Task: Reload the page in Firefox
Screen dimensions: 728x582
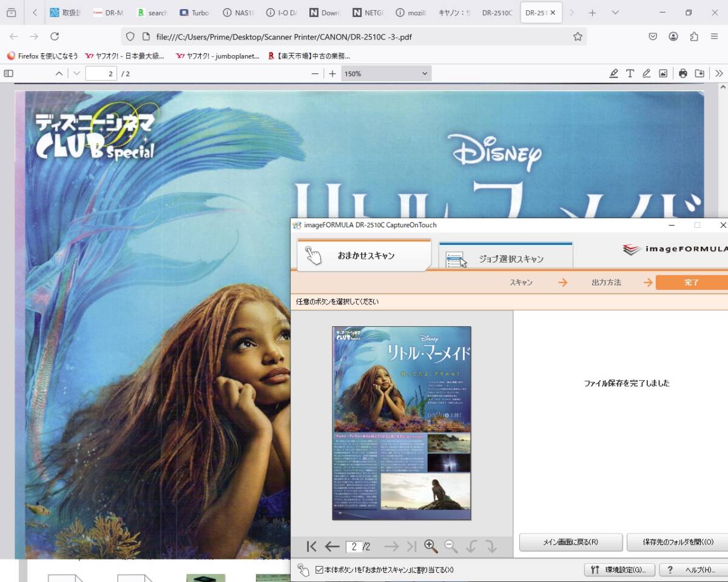Action: click(x=55, y=36)
